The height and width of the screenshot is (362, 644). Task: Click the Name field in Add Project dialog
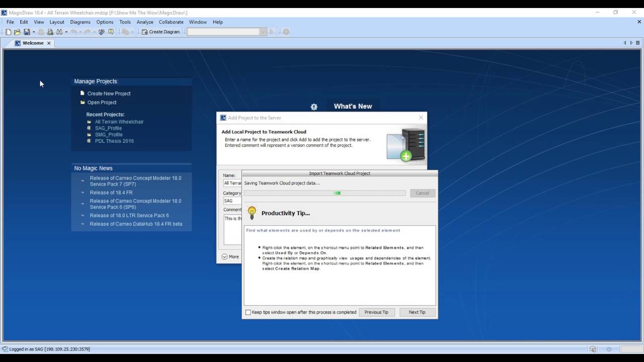click(232, 183)
